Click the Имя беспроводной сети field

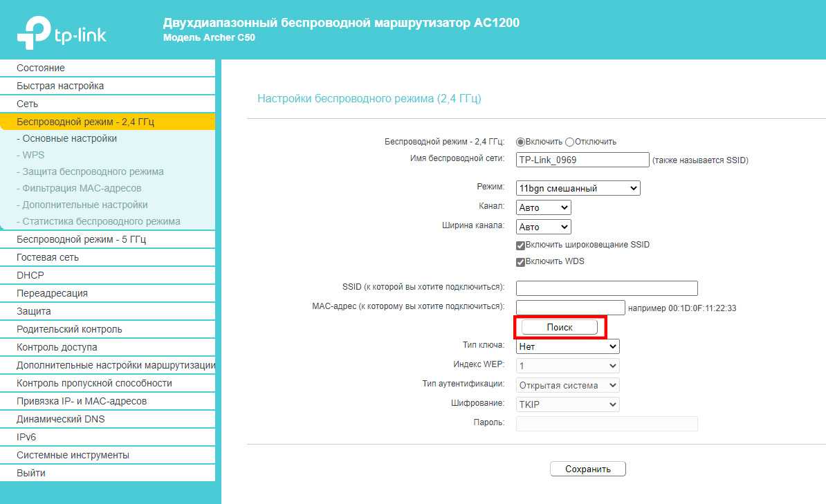pos(582,160)
